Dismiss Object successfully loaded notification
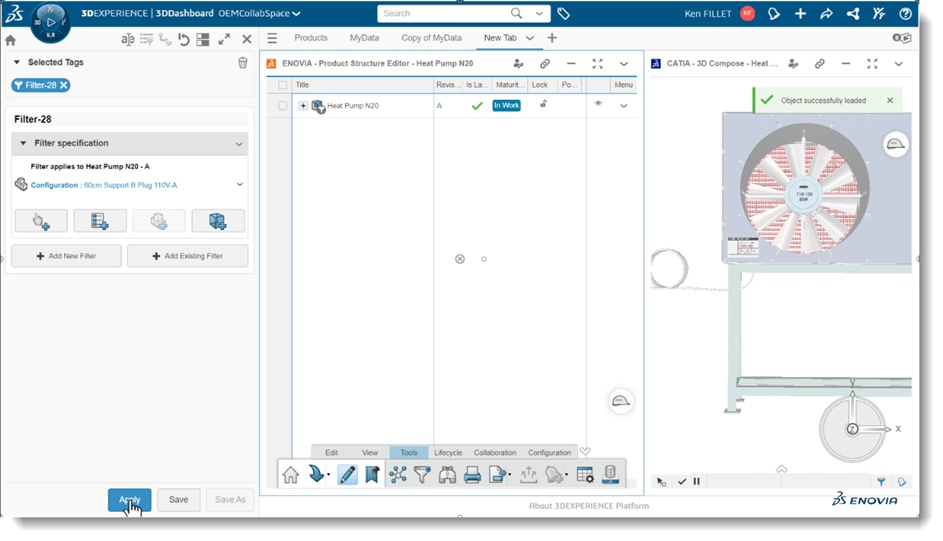The width and height of the screenshot is (943, 541). [x=890, y=100]
